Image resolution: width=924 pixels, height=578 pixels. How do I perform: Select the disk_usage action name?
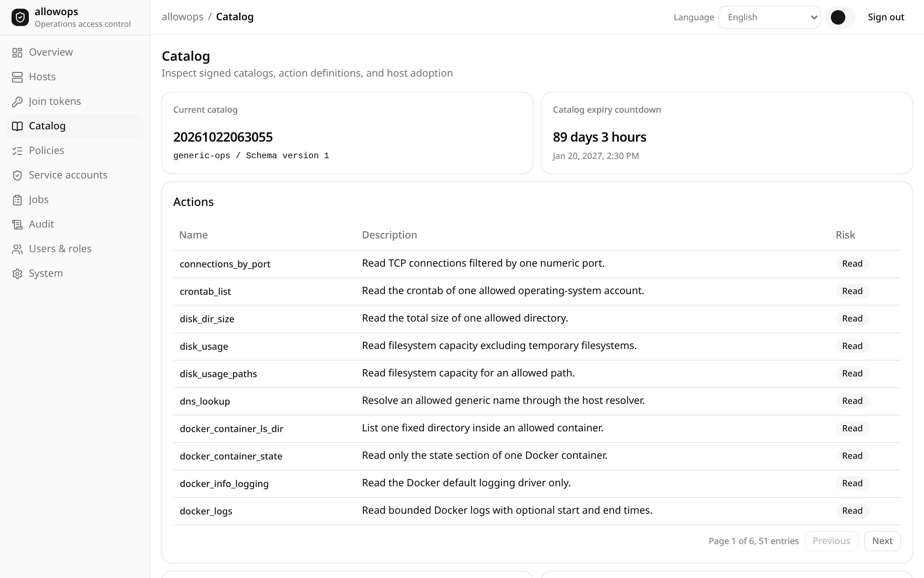204,347
